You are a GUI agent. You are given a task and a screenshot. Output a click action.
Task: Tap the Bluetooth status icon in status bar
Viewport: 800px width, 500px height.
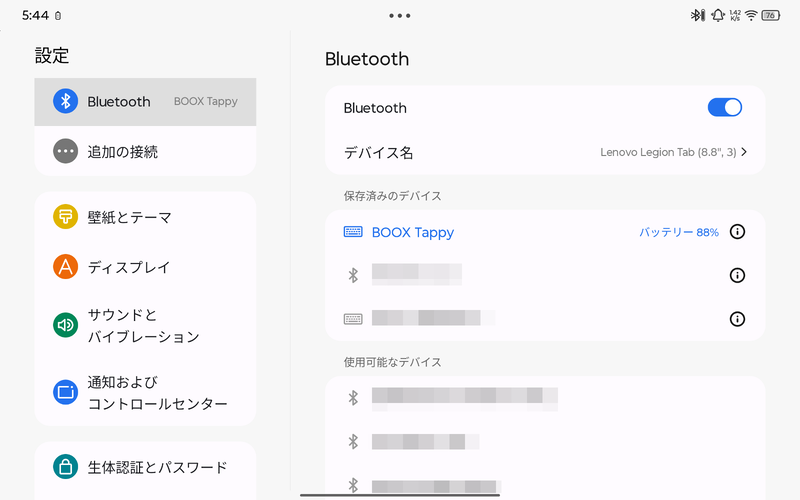697,15
